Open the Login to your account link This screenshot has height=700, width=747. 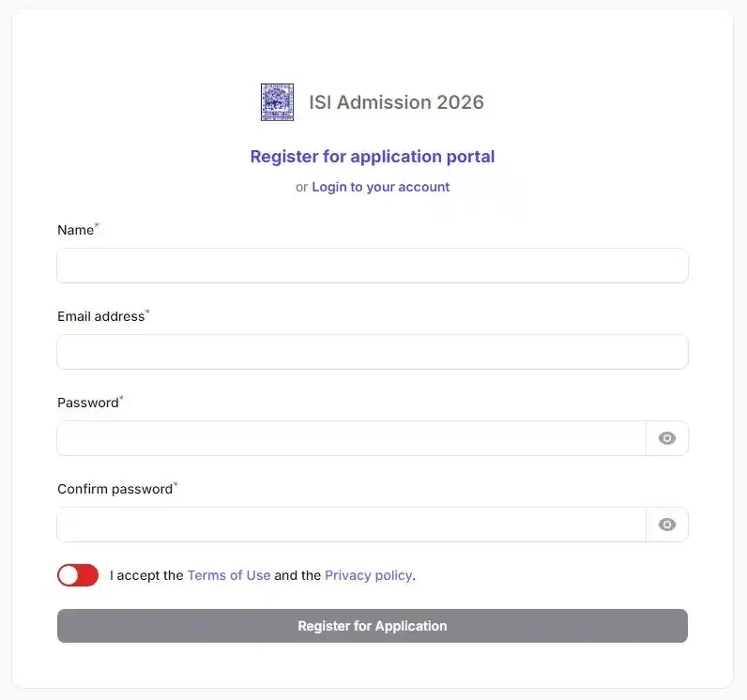380,187
